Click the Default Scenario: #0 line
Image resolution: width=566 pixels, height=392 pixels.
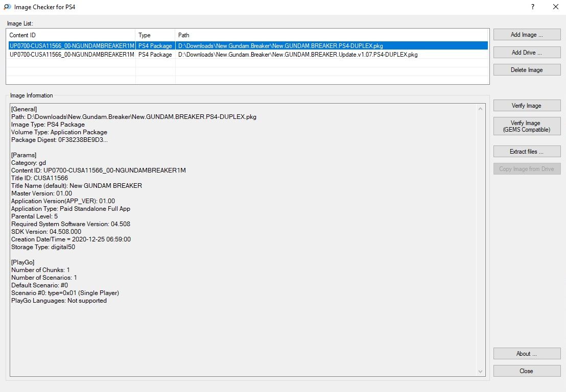pos(39,285)
